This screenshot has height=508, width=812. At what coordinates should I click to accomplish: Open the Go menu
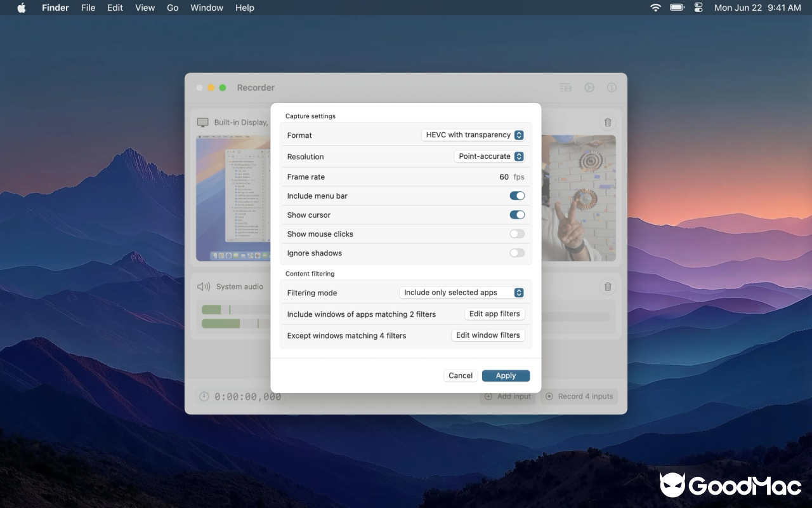tap(173, 8)
